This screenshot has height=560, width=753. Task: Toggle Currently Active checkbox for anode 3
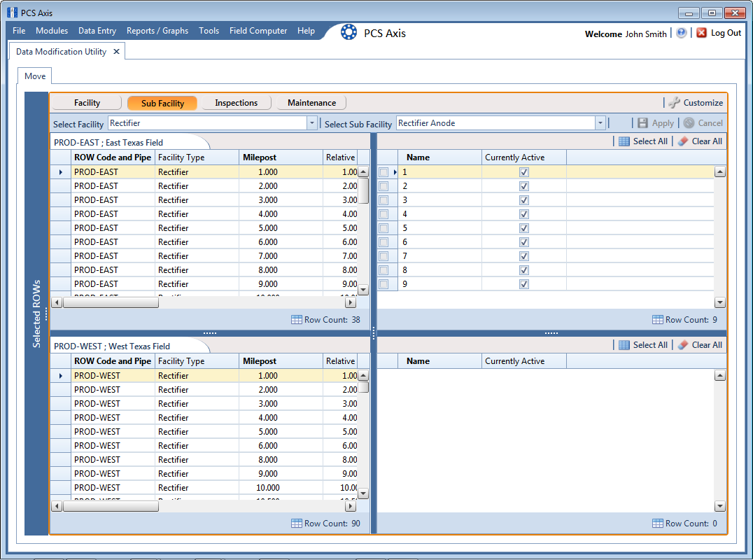coord(524,199)
